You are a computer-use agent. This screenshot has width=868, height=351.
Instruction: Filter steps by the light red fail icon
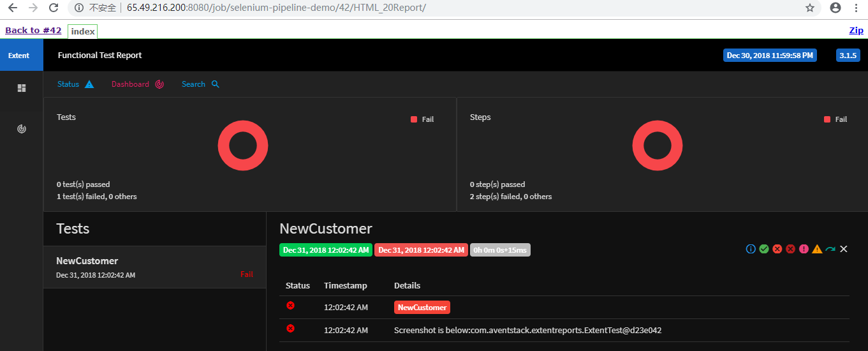pos(777,249)
